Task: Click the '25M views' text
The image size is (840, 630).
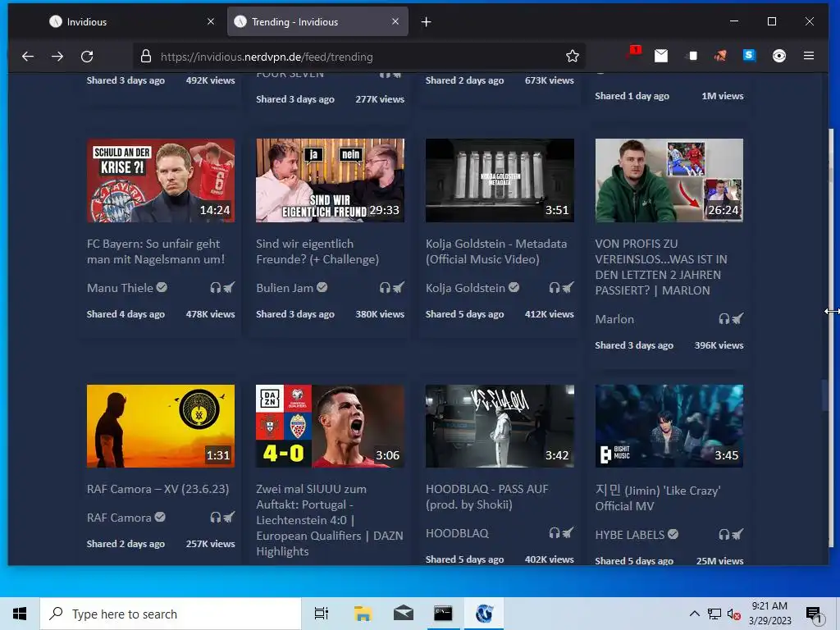Action: pos(719,560)
